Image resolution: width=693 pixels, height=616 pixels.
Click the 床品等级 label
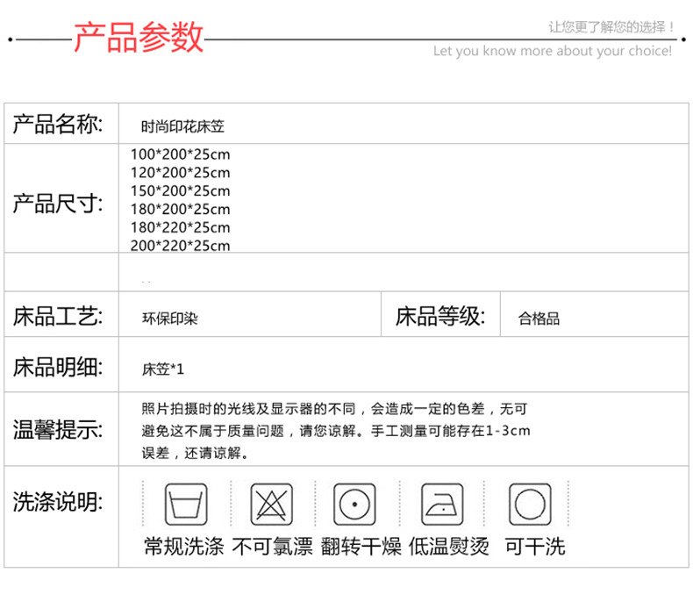(440, 316)
